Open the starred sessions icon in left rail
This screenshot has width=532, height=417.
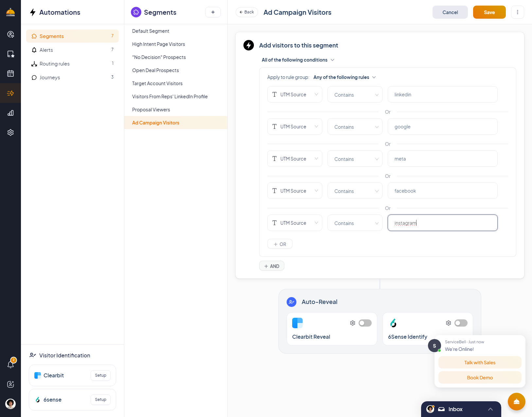[x=10, y=54]
